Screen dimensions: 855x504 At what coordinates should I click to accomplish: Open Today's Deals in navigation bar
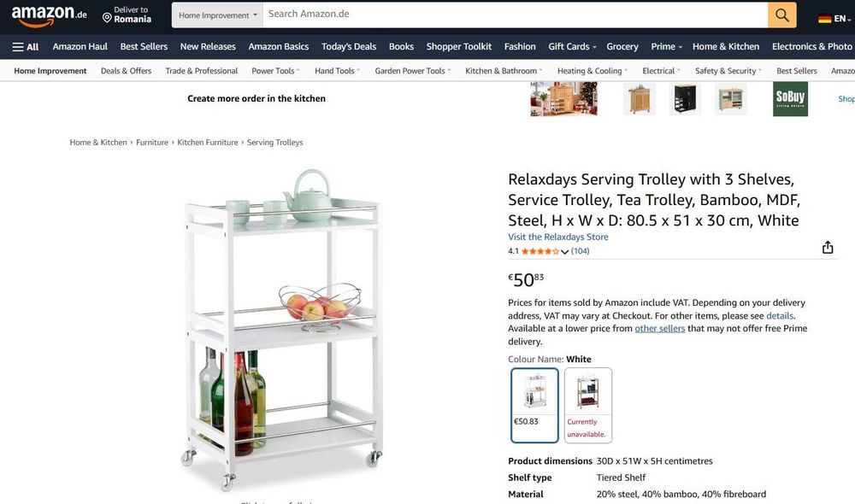click(x=349, y=47)
